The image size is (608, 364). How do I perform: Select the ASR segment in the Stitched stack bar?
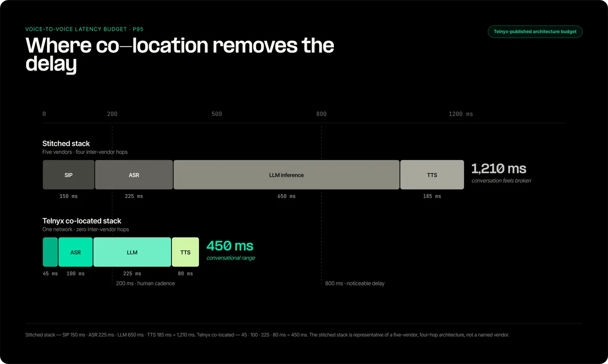tap(134, 175)
